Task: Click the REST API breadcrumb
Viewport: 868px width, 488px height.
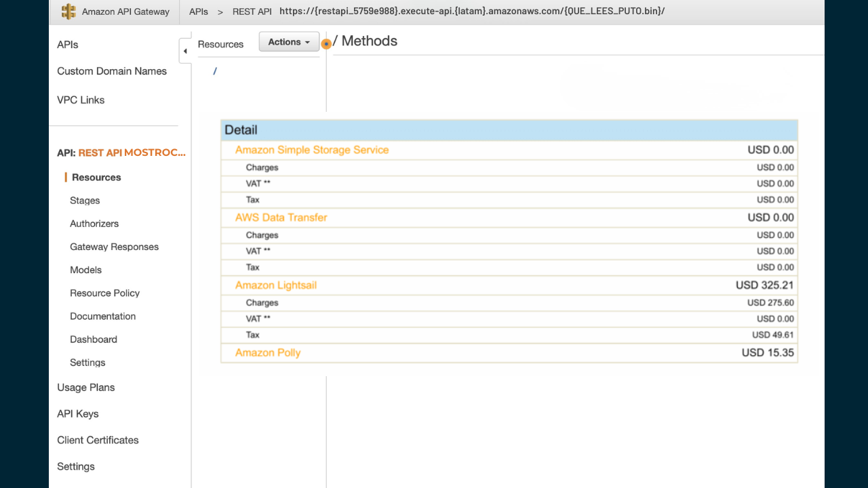Action: 252,12
